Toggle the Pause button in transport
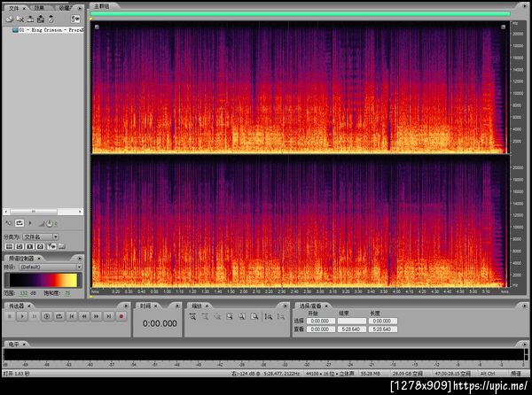 [35, 315]
